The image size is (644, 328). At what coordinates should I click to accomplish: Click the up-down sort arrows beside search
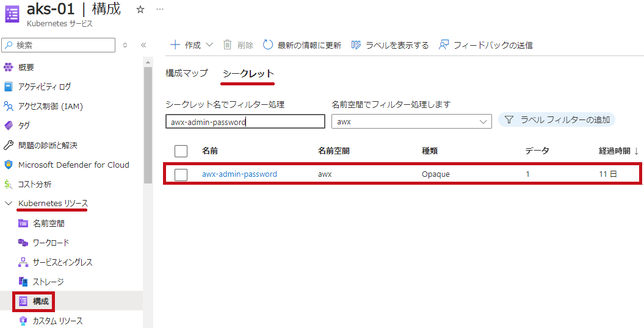(125, 45)
